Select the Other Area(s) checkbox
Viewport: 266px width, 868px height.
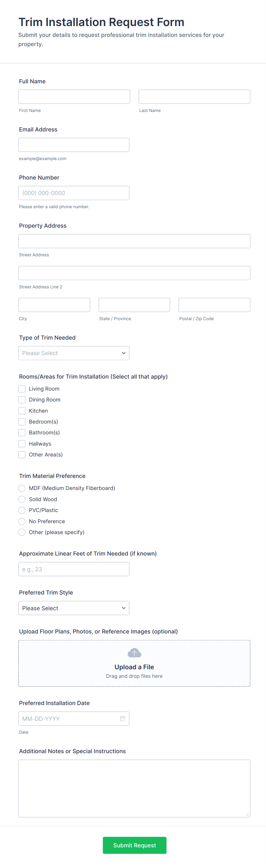22,454
